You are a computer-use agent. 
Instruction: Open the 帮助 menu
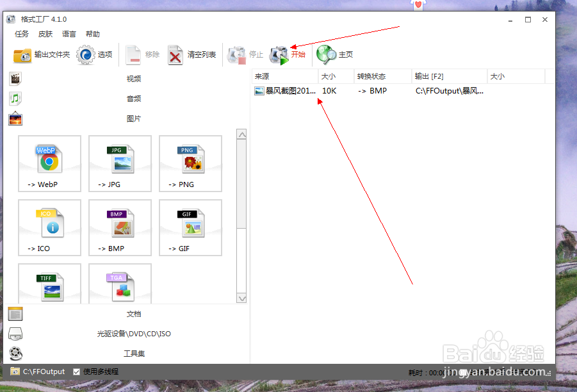93,34
